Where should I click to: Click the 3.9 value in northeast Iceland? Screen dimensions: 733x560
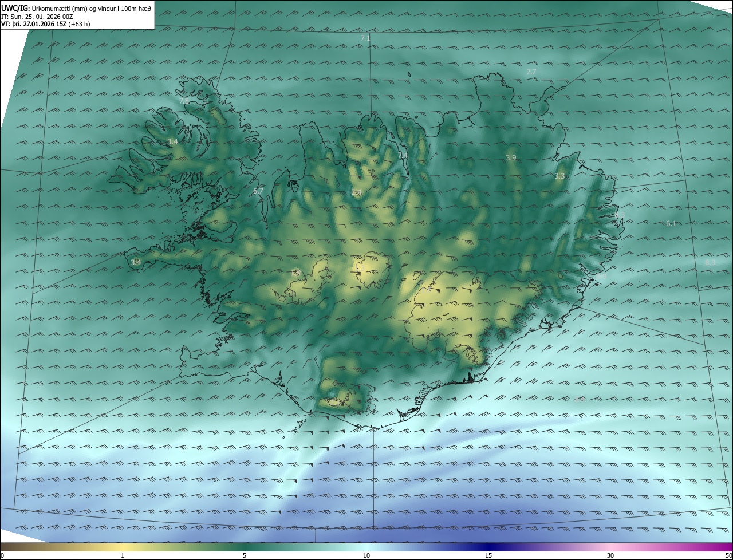pos(511,157)
